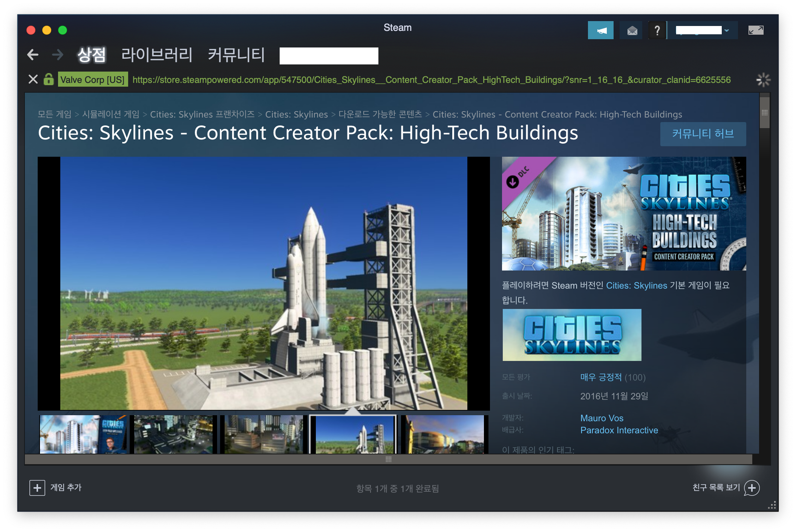Open the Mauro Vos developer link
Image resolution: width=796 pixels, height=532 pixels.
[602, 418]
